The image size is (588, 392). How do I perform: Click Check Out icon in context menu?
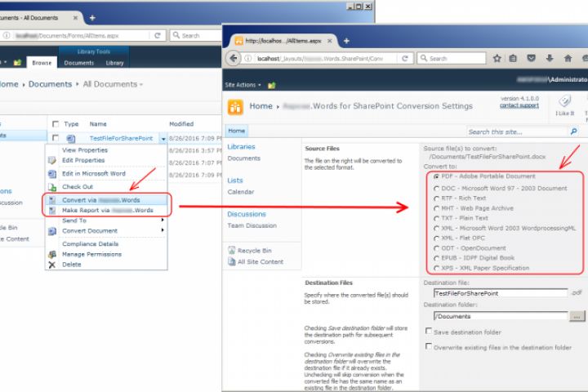52,187
